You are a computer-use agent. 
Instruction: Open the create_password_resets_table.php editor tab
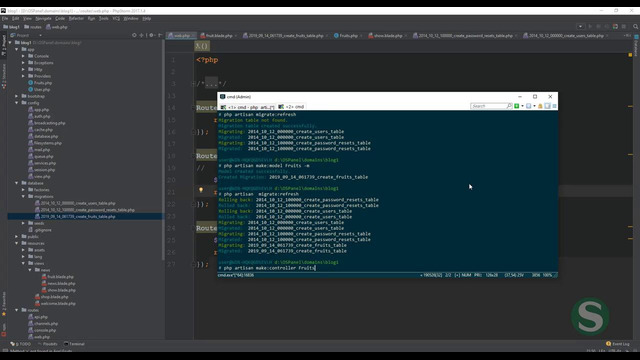464,36
